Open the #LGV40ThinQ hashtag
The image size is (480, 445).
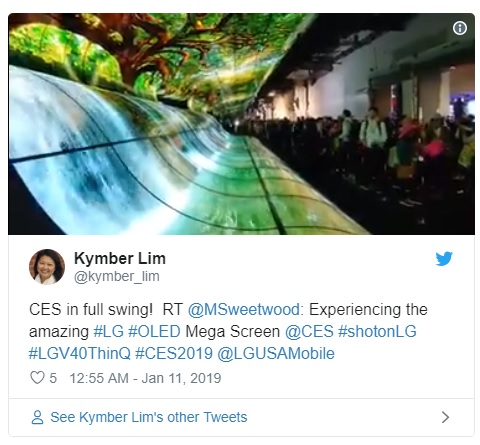(80, 353)
